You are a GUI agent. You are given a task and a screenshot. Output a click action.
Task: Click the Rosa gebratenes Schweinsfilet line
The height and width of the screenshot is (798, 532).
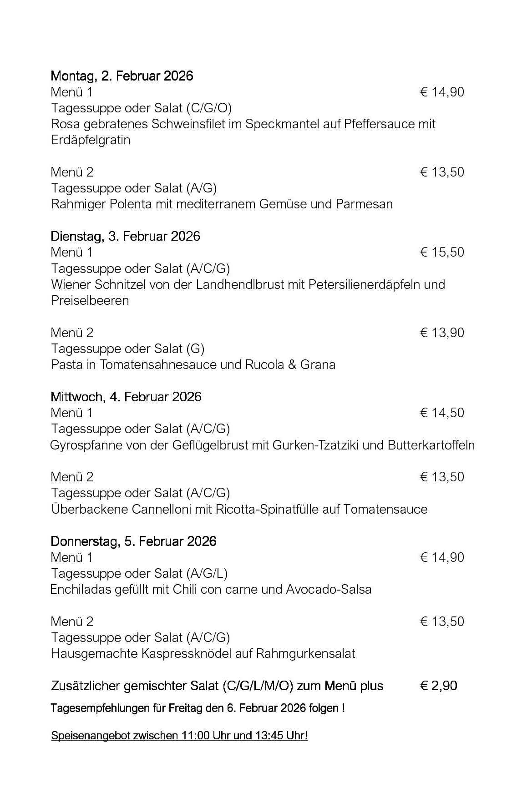[x=243, y=124]
